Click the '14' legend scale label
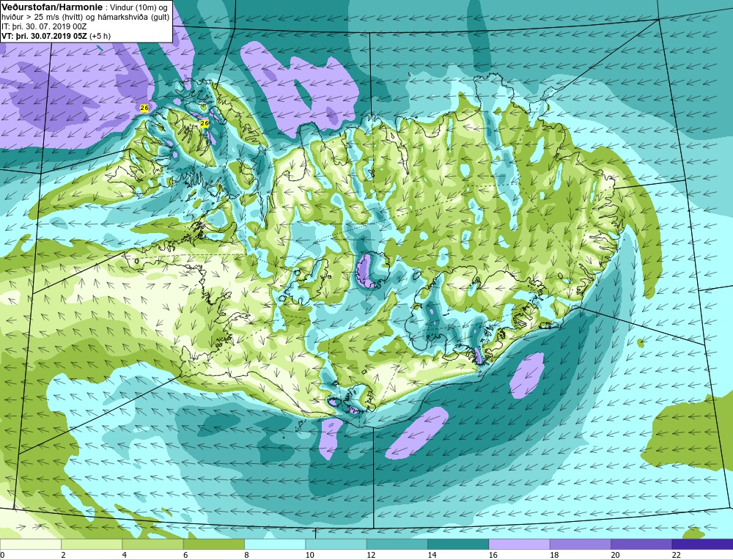This screenshot has height=560, width=733. coord(432,555)
